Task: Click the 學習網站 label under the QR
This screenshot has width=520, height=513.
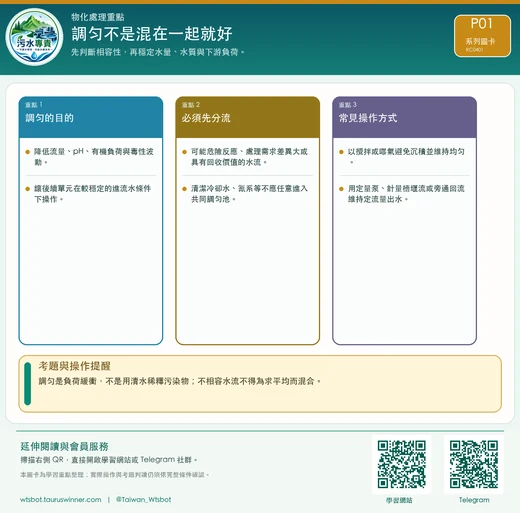Action: (x=399, y=500)
